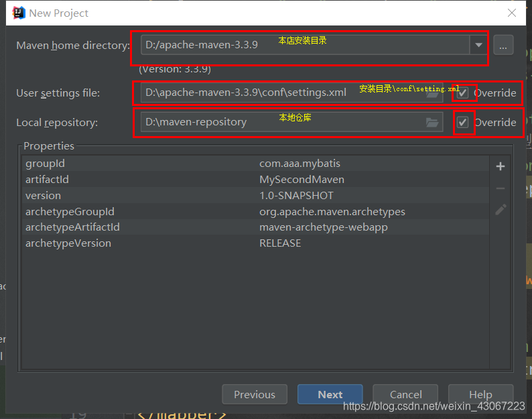Cancel the New Project dialog
Screen dimensions: 532x419
[405, 394]
